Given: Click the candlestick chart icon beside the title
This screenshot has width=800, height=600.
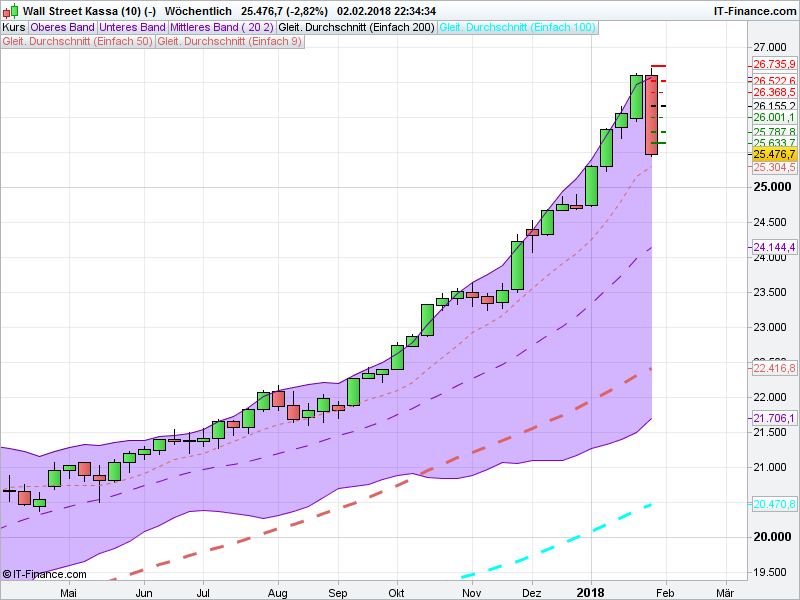Looking at the screenshot, I should pyautogui.click(x=11, y=10).
